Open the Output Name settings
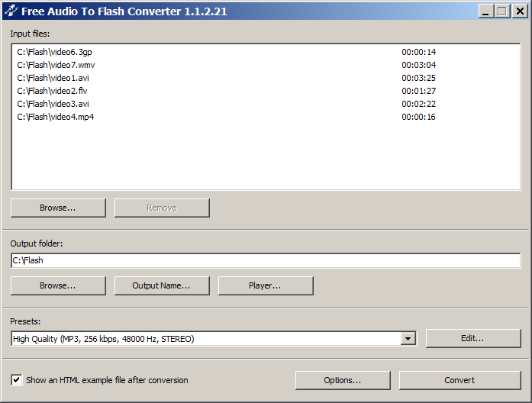Viewport: 532px width, 403px height. tap(161, 285)
